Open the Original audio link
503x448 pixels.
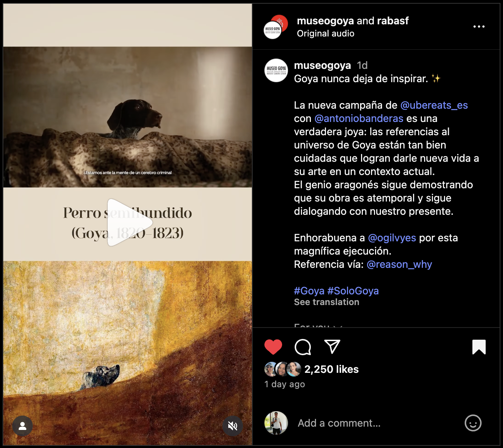326,34
